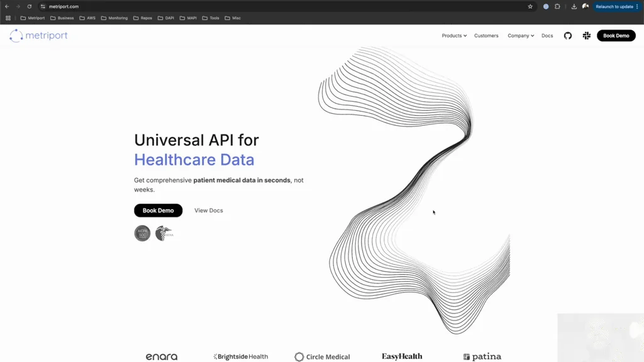Open the Slack icon link
Viewport: 644px width, 362px height.
[x=587, y=36]
